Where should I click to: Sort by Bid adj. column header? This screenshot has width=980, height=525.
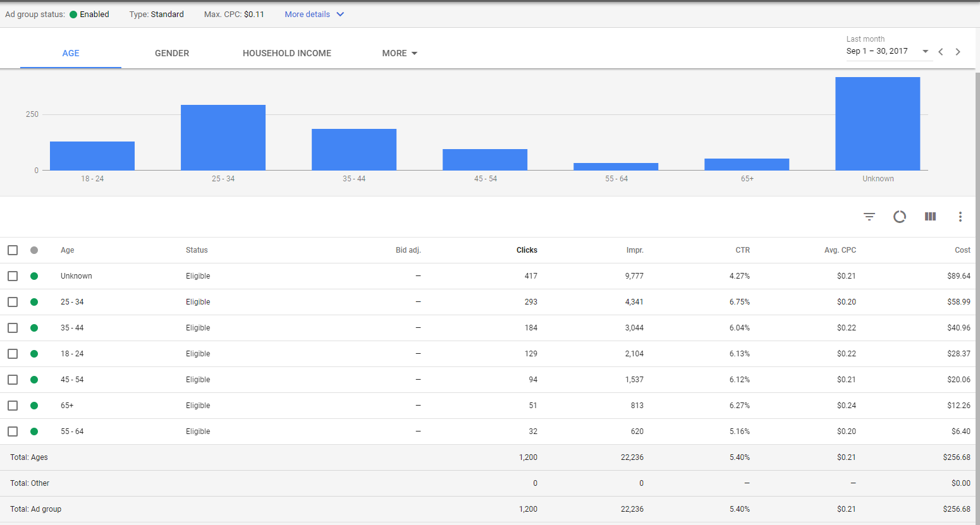tap(408, 250)
